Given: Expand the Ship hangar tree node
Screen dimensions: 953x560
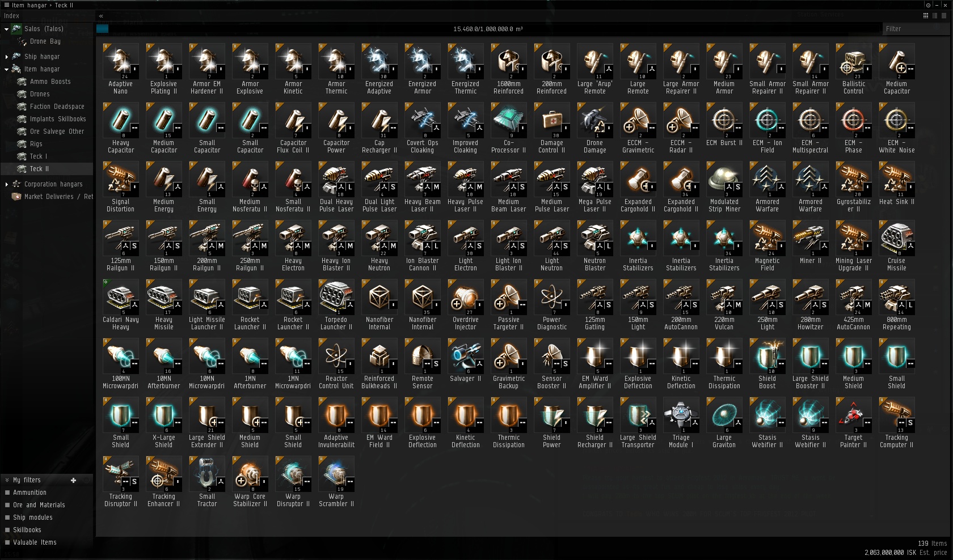Looking at the screenshot, I should click(x=6, y=57).
